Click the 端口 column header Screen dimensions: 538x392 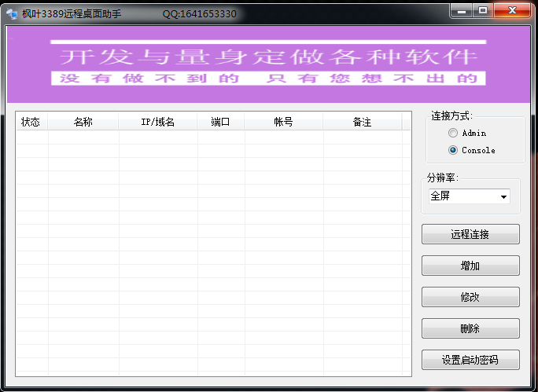[220, 122]
